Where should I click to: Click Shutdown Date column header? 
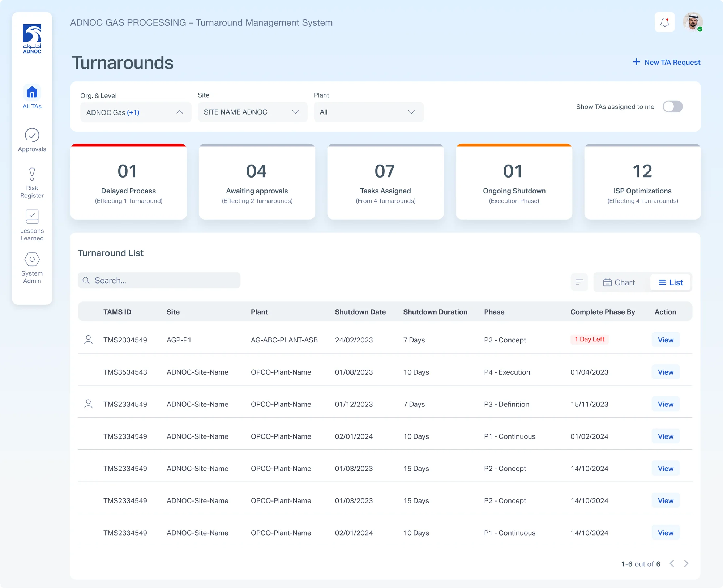coord(360,312)
